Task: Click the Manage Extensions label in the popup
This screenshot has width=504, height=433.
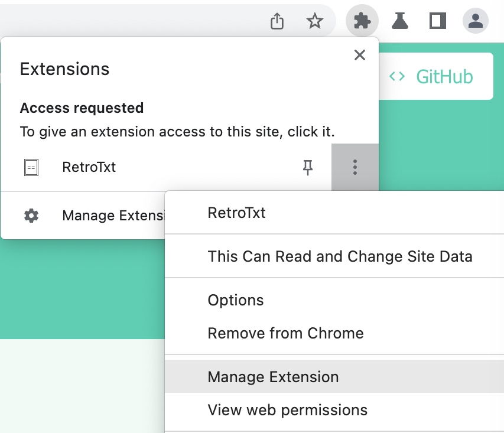Action: pyautogui.click(x=113, y=216)
